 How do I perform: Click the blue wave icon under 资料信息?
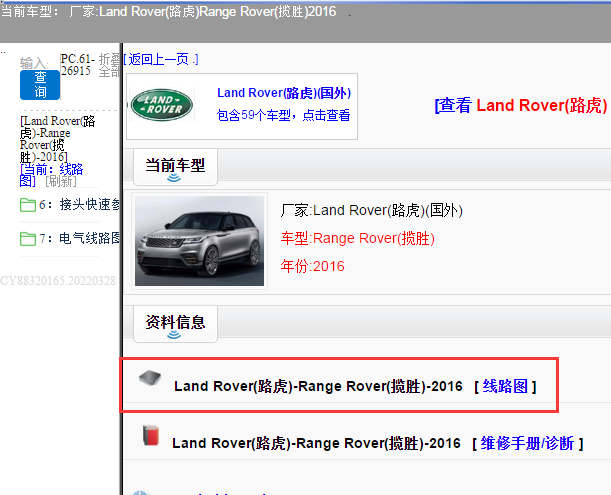(174, 335)
